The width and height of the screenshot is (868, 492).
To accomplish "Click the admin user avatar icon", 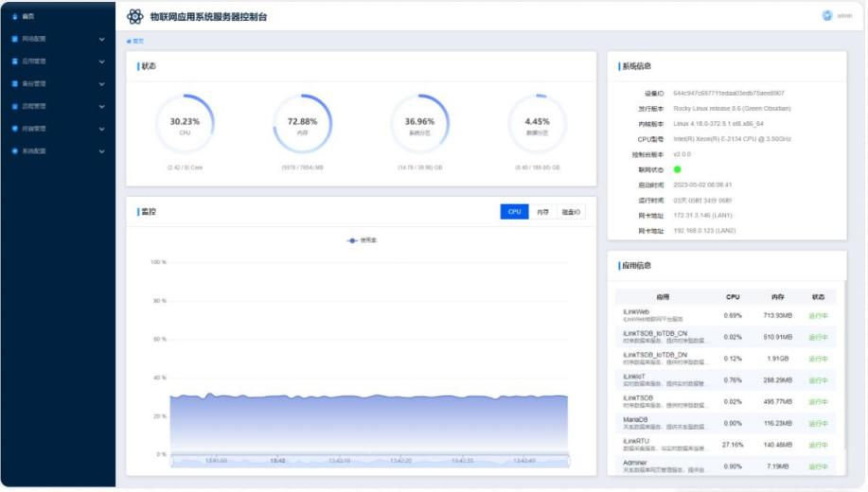I will (826, 15).
